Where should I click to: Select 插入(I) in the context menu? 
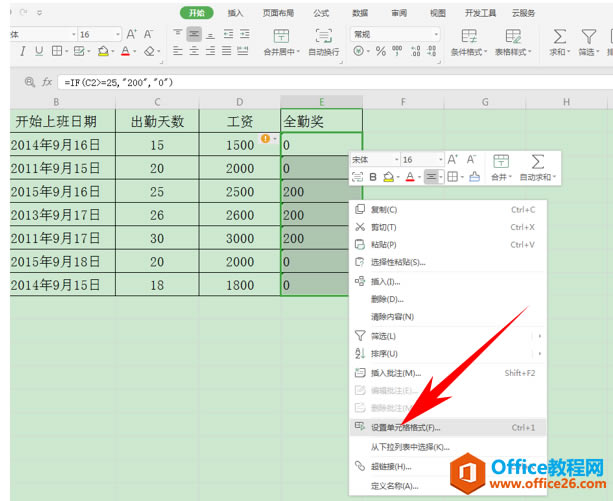(447, 281)
